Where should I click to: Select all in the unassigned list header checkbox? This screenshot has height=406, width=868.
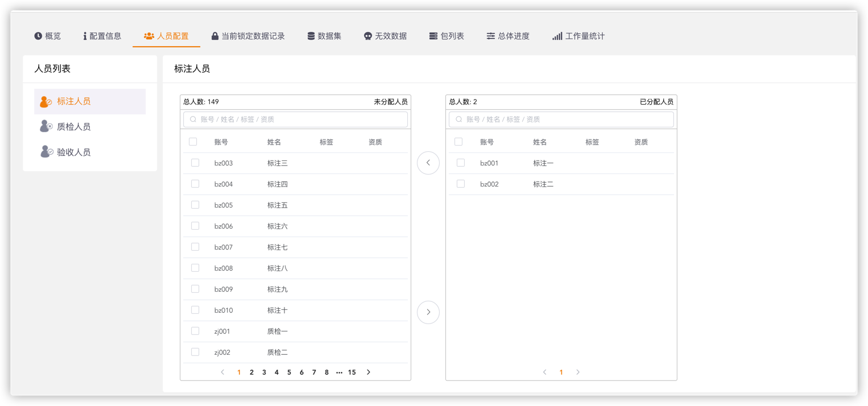tap(193, 142)
